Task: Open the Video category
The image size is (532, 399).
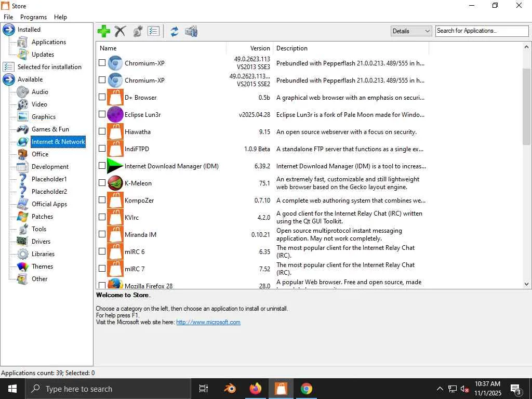Action: 39,104
